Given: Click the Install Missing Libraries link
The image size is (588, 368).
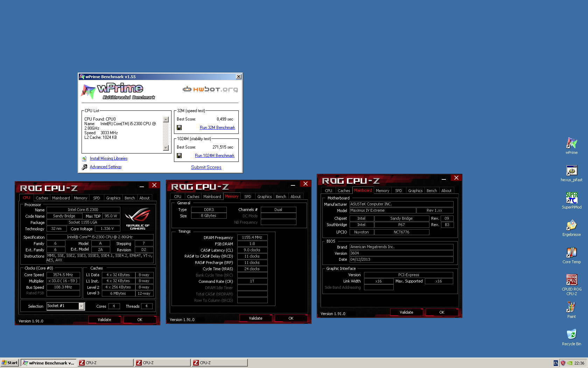Looking at the screenshot, I should 108,159.
